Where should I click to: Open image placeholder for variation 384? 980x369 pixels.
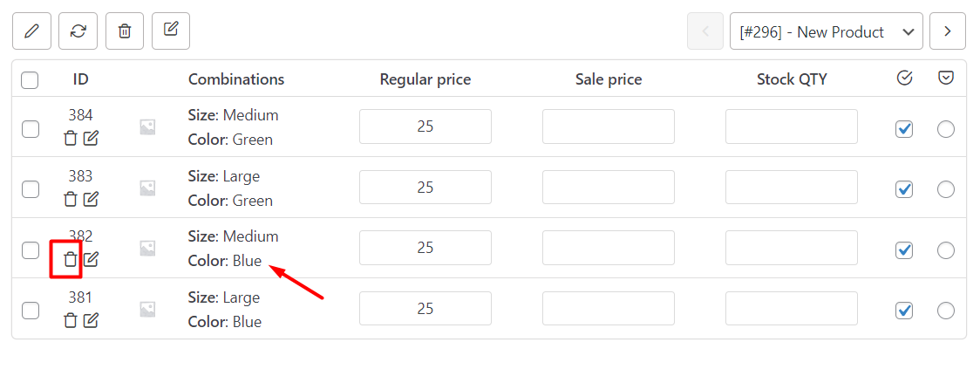click(x=148, y=127)
